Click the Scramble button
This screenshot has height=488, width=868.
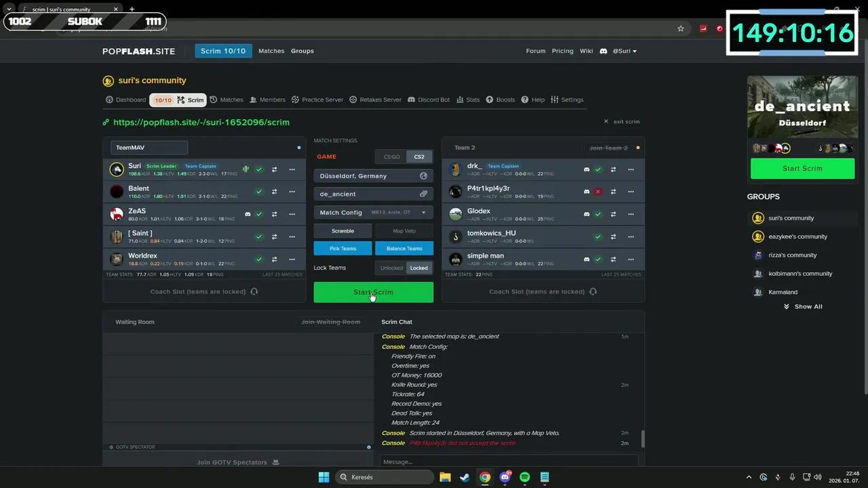pyautogui.click(x=342, y=230)
